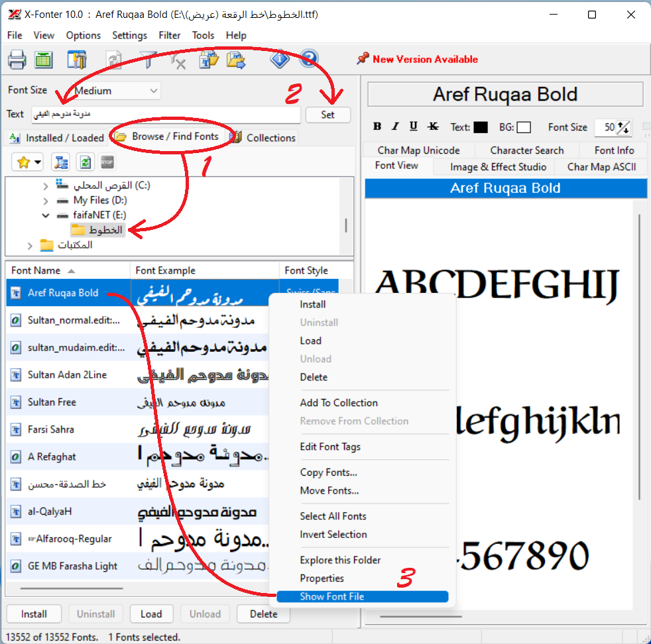The height and width of the screenshot is (644, 651).
Task: Open the Tools menu
Action: pos(203,35)
